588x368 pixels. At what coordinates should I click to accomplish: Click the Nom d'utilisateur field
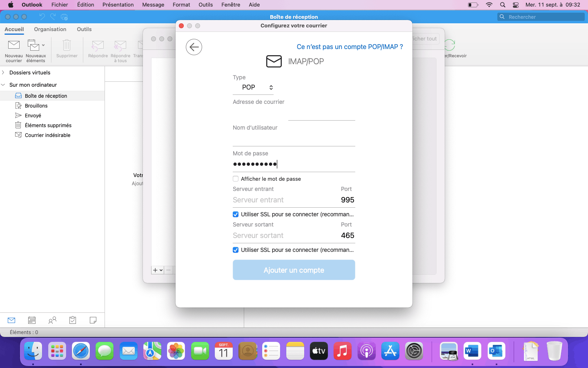coord(294,139)
